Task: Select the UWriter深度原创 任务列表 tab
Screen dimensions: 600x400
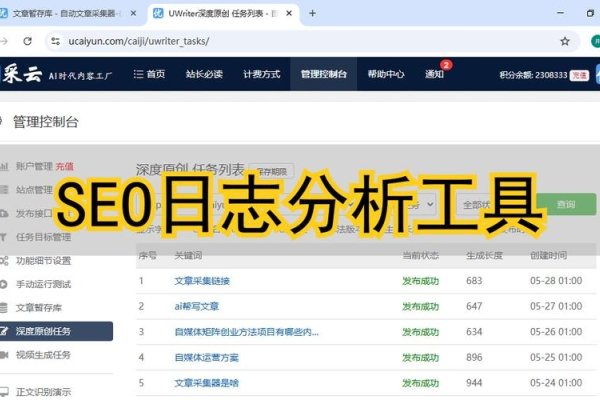Action: click(223, 13)
